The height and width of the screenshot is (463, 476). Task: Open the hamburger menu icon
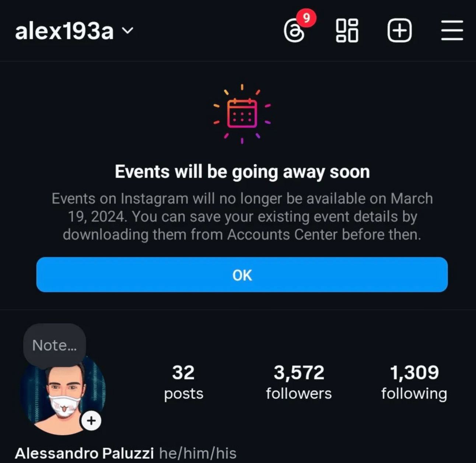click(x=452, y=30)
